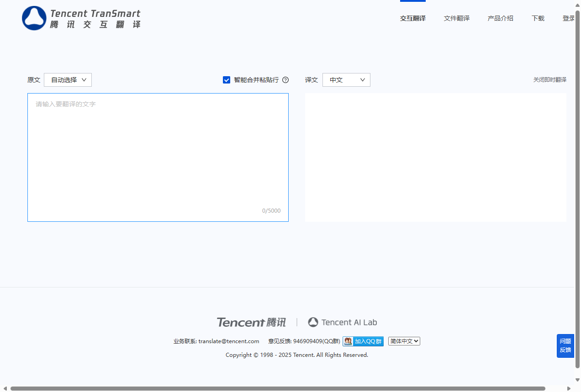Click the QQ group penguin avatar icon
Image resolution: width=581 pixels, height=392 pixels.
point(347,341)
